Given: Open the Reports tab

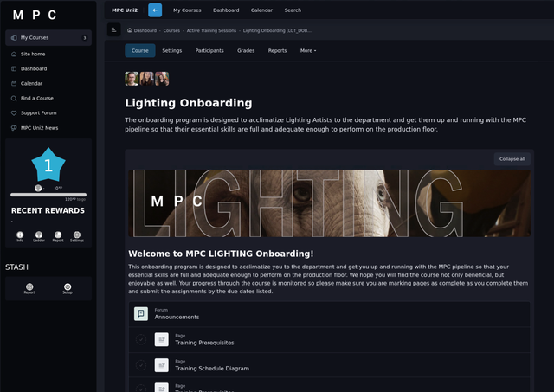Looking at the screenshot, I should [x=277, y=50].
